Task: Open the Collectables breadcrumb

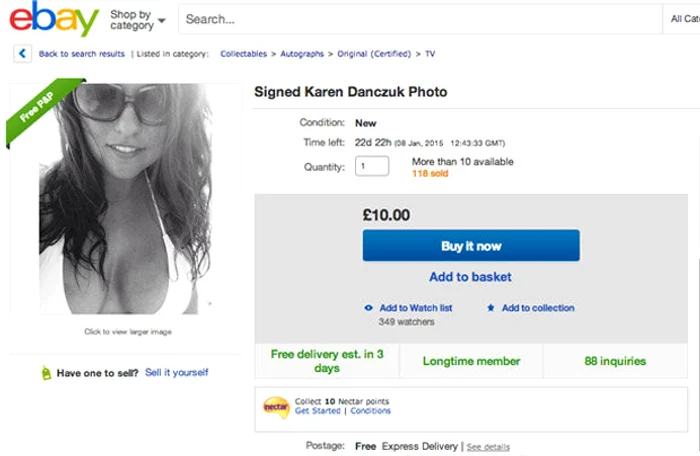Action: coord(244,54)
